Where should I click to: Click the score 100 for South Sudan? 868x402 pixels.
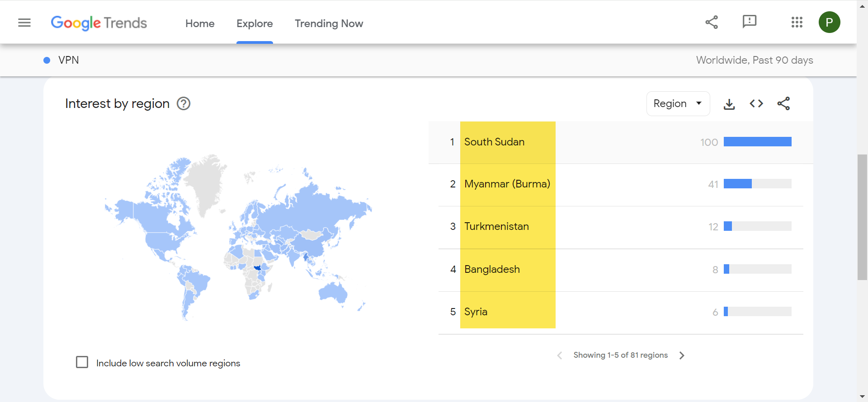709,142
